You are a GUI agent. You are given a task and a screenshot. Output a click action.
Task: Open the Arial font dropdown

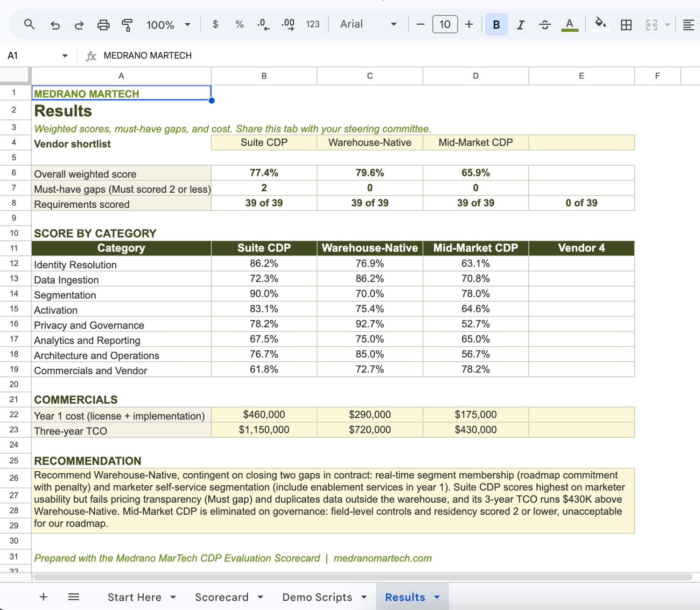pos(368,24)
